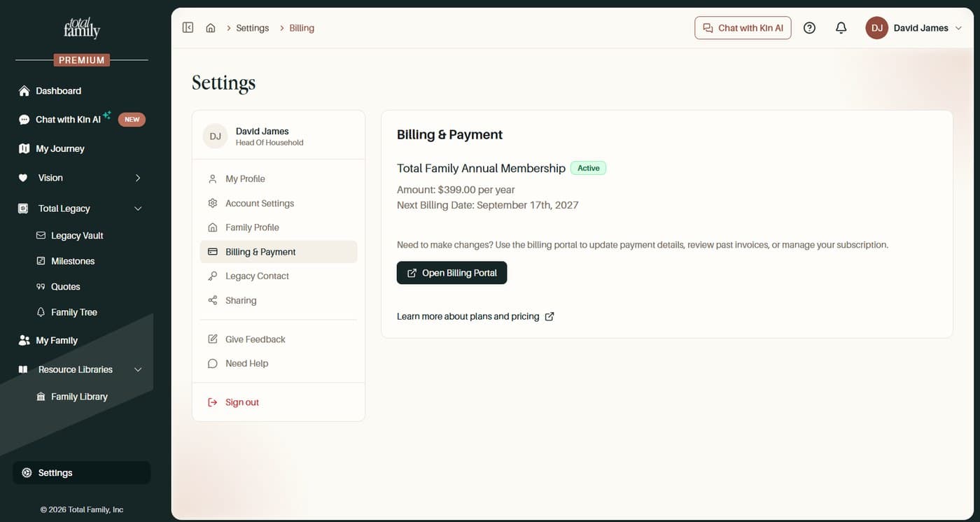Click the Total Legacy vault icon
This screenshot has width=980, height=522.
pos(23,209)
